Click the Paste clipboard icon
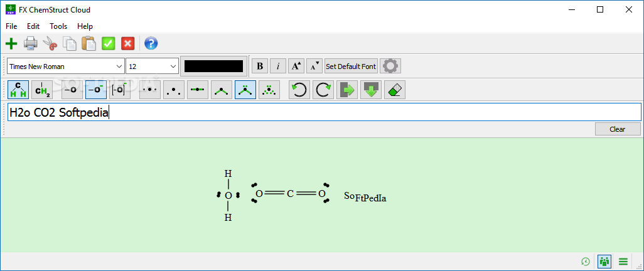This screenshot has height=271, width=644. (x=89, y=43)
